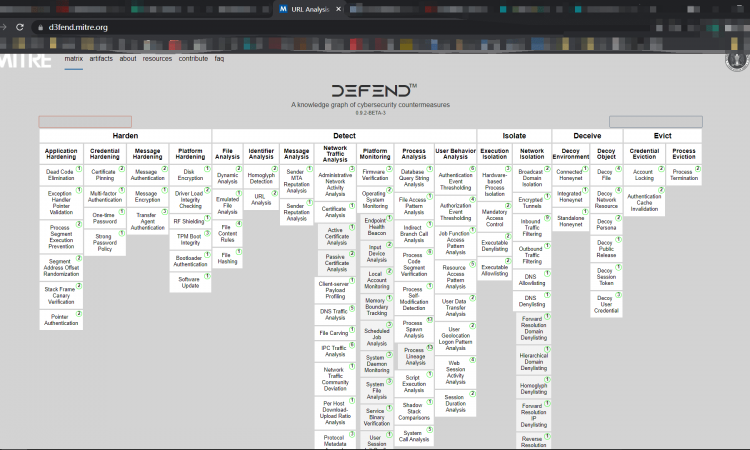This screenshot has width=750, height=450.
Task: Open Decoy File technique
Action: (606, 175)
